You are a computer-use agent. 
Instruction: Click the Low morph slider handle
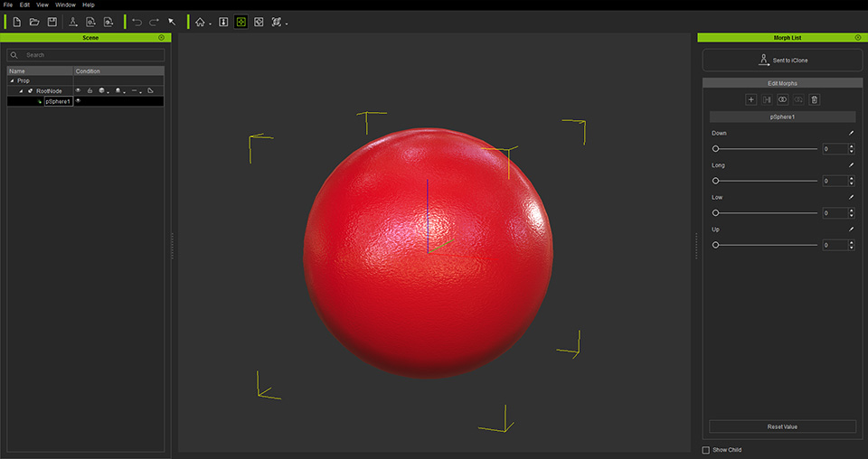coord(715,213)
